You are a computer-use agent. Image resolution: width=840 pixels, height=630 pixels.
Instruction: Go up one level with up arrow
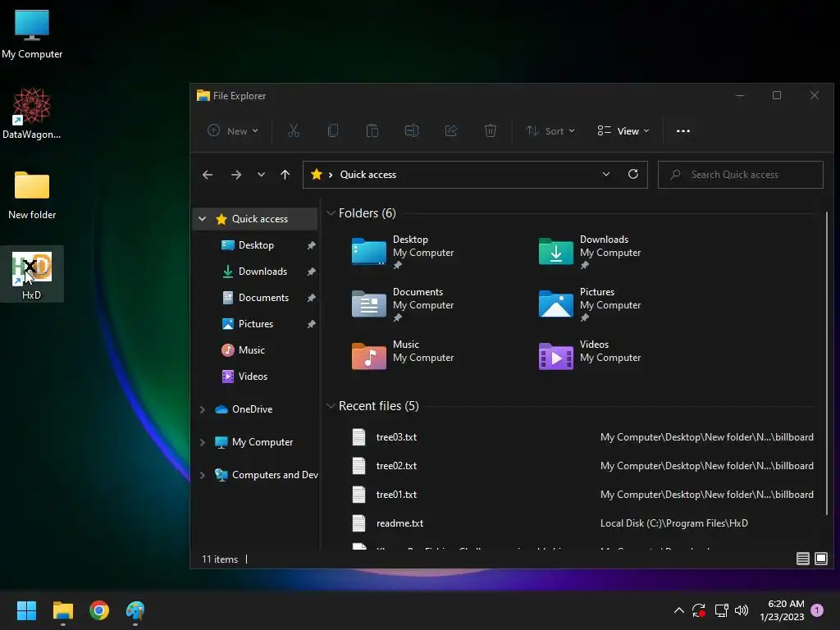pyautogui.click(x=285, y=175)
